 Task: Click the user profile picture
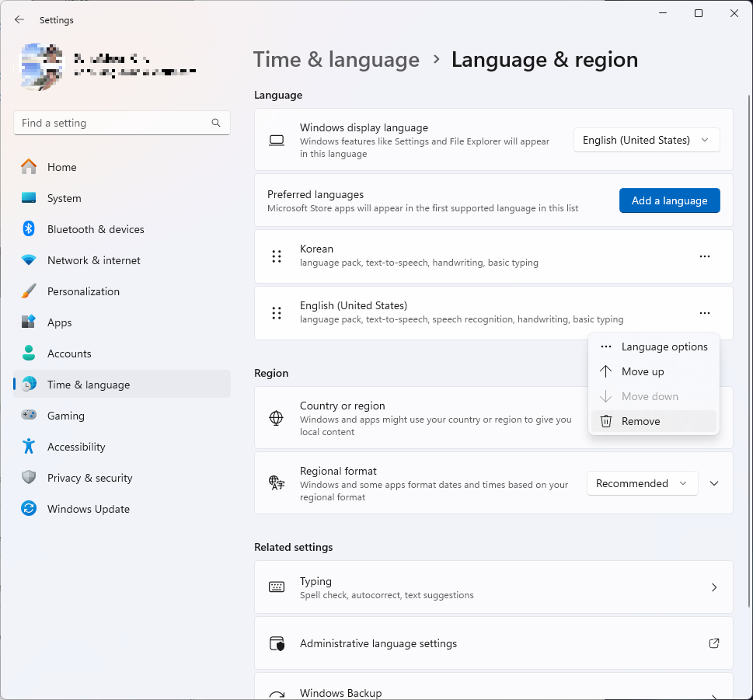coord(41,67)
